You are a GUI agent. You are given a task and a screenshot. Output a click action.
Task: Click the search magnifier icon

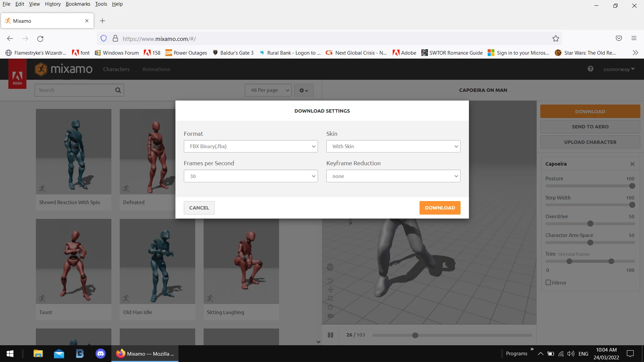pos(118,90)
